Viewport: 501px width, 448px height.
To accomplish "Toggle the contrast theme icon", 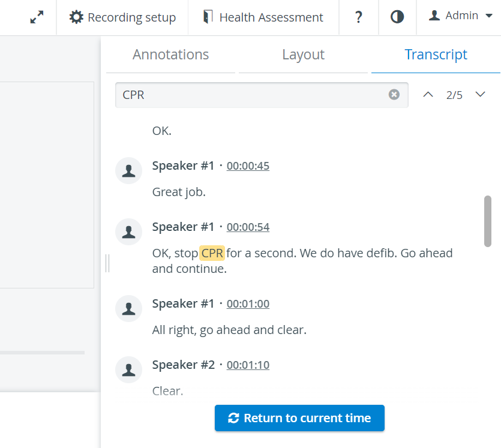I will point(397,17).
